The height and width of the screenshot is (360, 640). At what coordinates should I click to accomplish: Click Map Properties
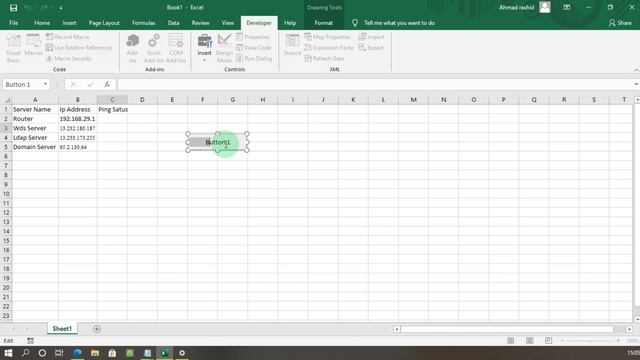click(x=327, y=37)
